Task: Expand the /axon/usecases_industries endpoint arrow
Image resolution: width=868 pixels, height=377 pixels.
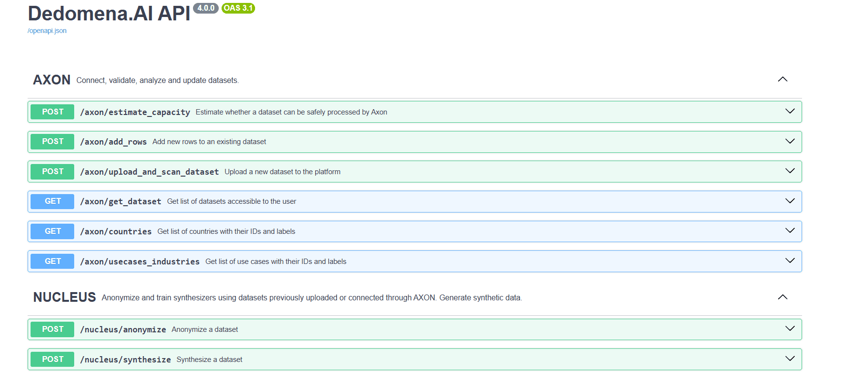Action: point(790,261)
